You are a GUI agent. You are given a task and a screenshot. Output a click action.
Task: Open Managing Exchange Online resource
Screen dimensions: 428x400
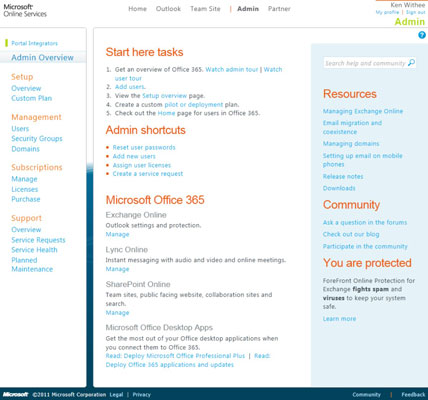[x=363, y=111]
